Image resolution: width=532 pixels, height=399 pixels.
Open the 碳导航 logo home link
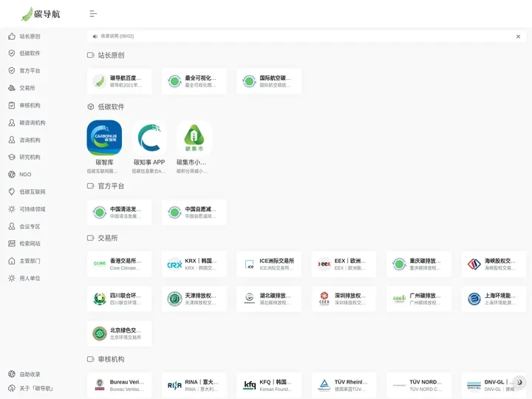(x=41, y=14)
